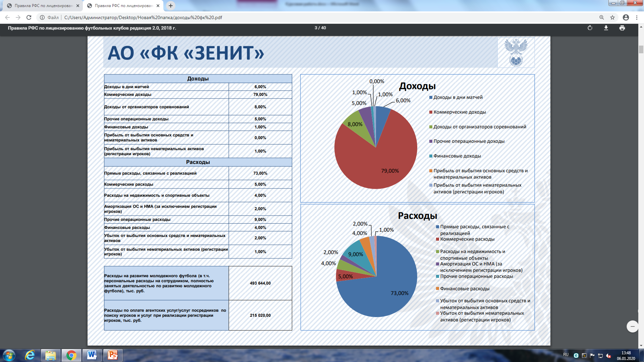Open Chrome three-dot menu
Image resolution: width=644 pixels, height=362 pixels.
click(637, 17)
